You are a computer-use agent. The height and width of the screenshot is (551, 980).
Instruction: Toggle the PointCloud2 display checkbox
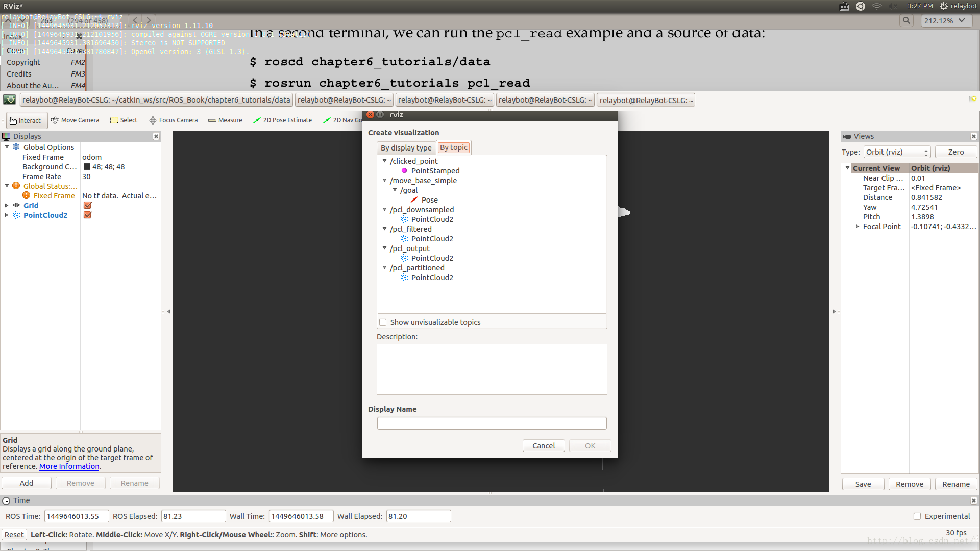tap(87, 215)
